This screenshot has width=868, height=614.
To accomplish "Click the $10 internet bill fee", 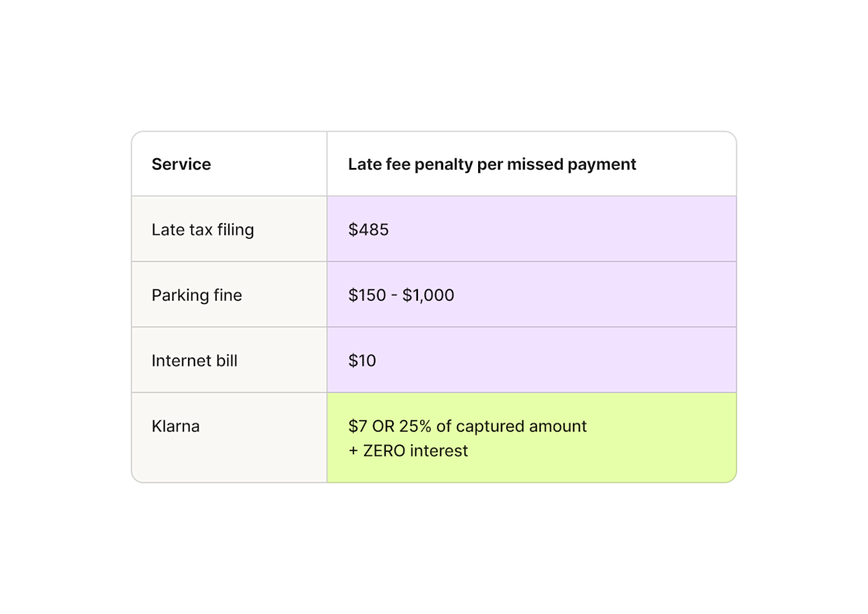I will (x=362, y=361).
